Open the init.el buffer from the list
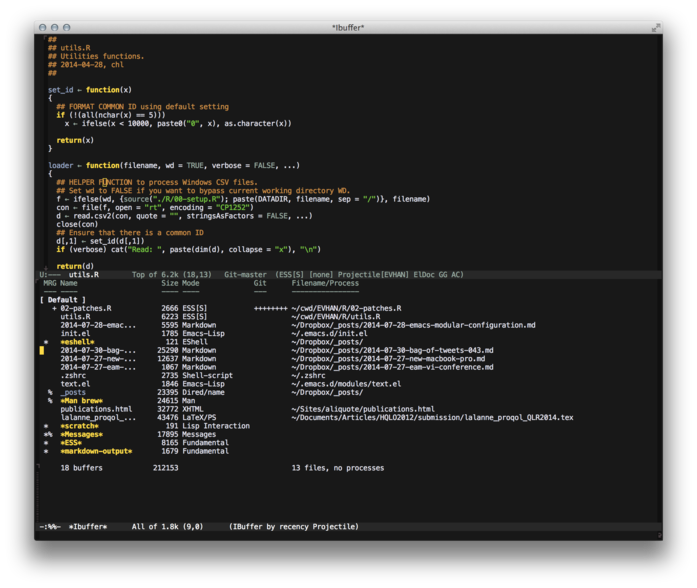 (76, 333)
